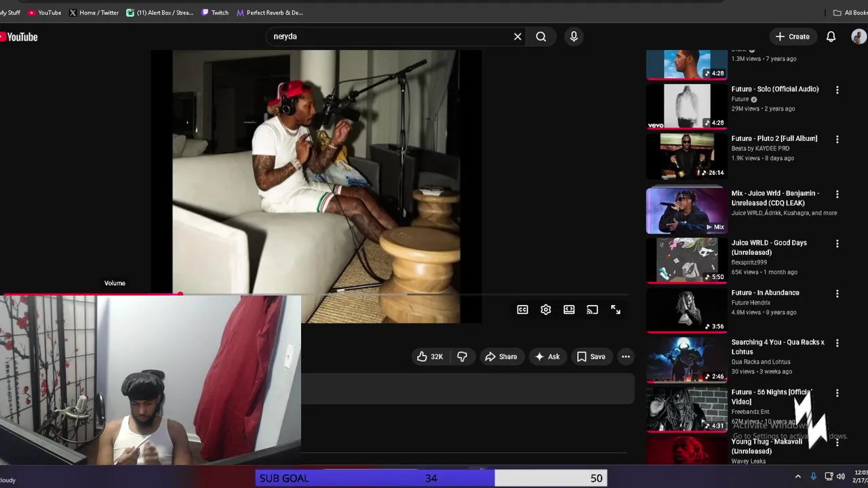
Task: Open the taskbar volume speaker icon
Action: (841, 476)
